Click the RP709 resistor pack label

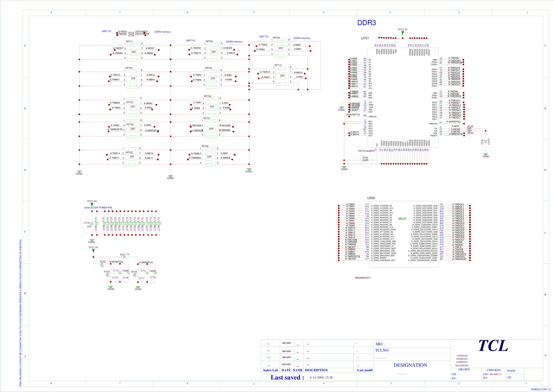click(276, 38)
